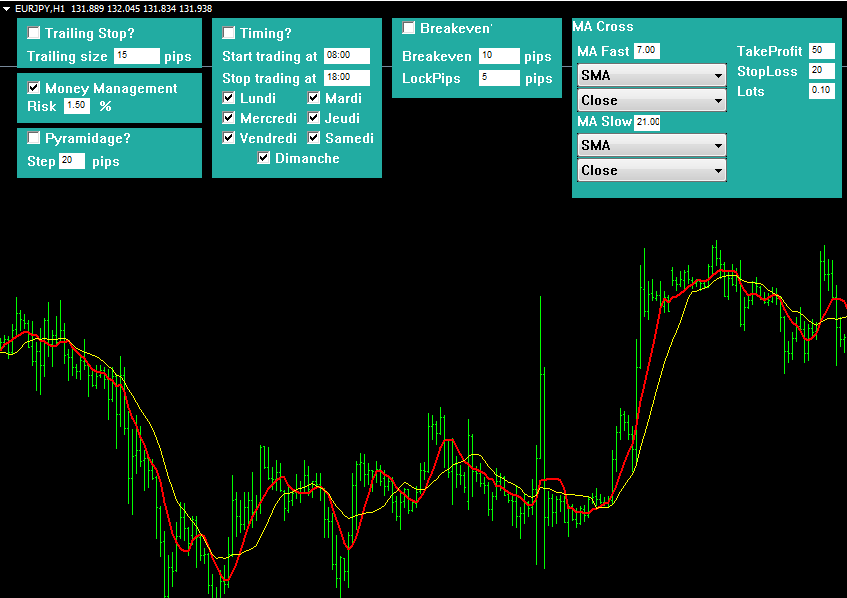Viewport: 847px width, 598px height.
Task: Open the MA Slow Close price dropdown
Action: pos(652,170)
